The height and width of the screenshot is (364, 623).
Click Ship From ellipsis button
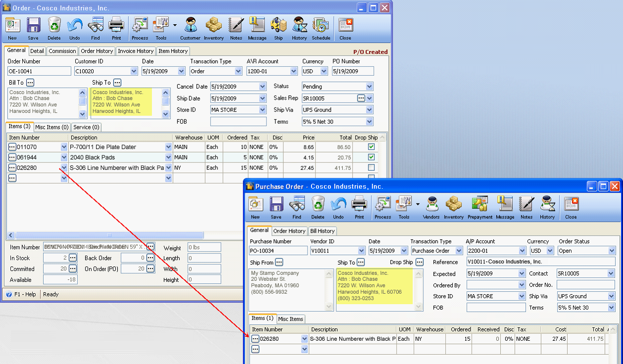(x=279, y=262)
